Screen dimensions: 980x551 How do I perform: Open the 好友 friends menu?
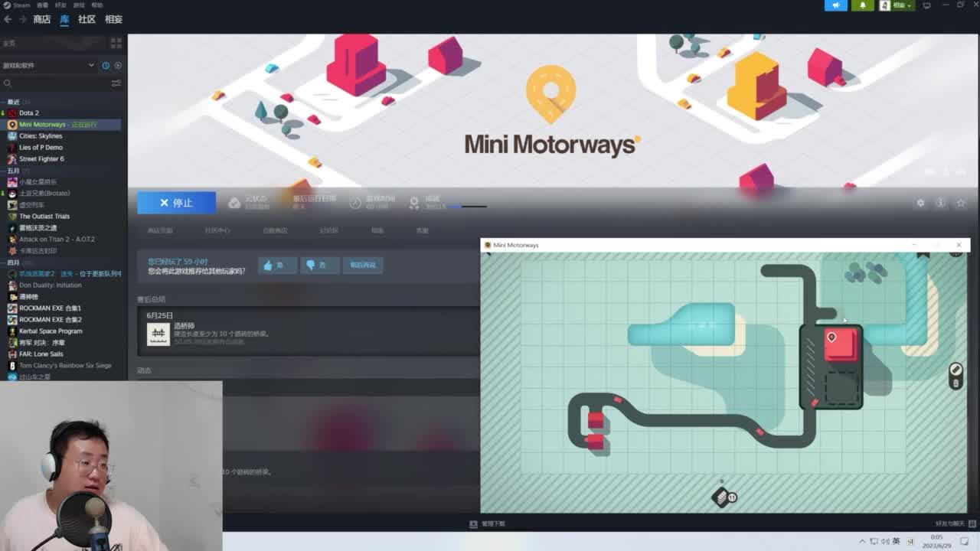[x=60, y=5]
